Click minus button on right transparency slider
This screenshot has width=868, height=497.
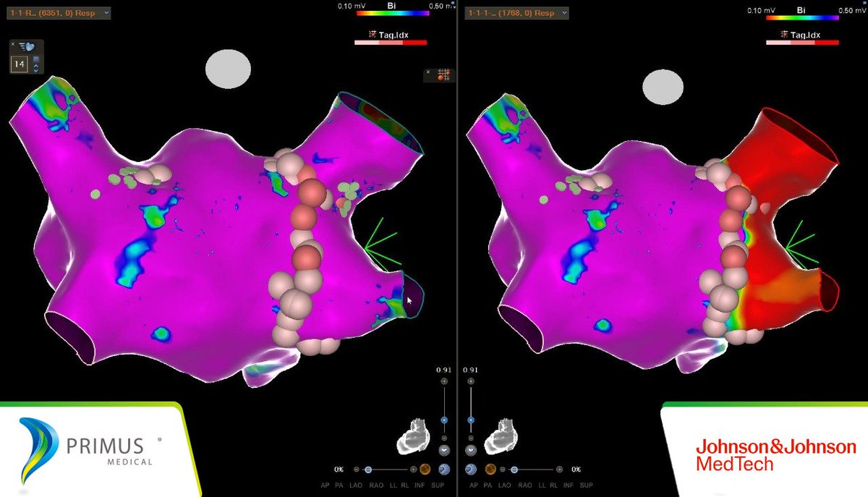[503, 470]
